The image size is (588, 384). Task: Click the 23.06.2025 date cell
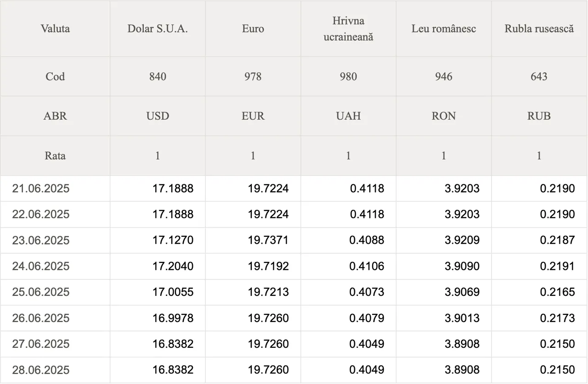pyautogui.click(x=55, y=240)
